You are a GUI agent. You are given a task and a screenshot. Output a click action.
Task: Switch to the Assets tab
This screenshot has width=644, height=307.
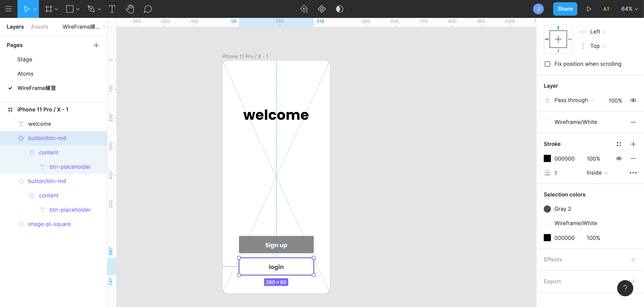coord(40,27)
